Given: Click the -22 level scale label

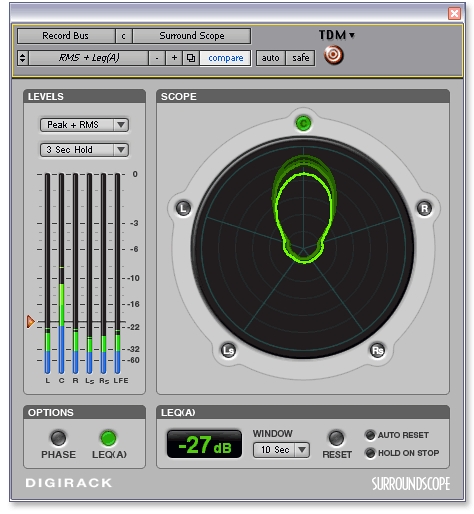Looking at the screenshot, I should (x=133, y=327).
